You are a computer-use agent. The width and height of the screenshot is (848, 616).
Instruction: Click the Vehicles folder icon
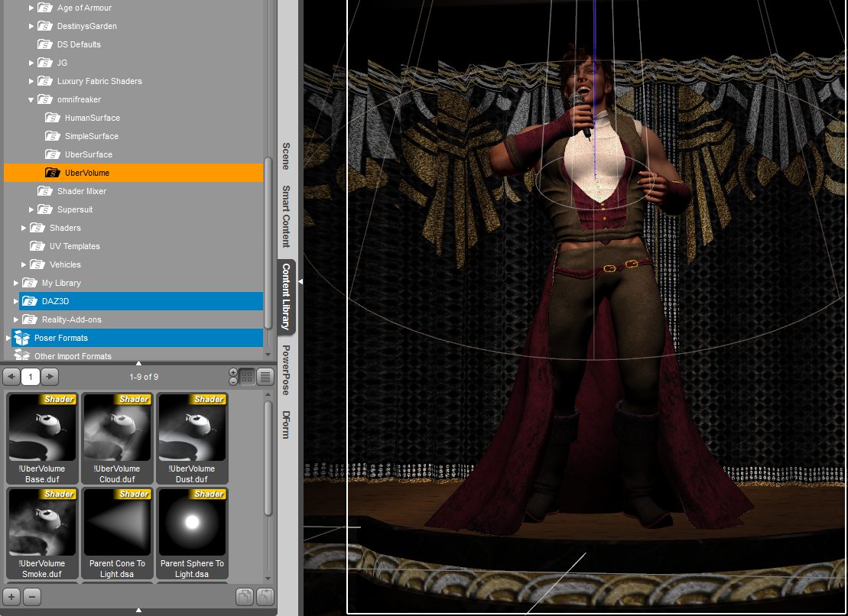pyautogui.click(x=37, y=264)
